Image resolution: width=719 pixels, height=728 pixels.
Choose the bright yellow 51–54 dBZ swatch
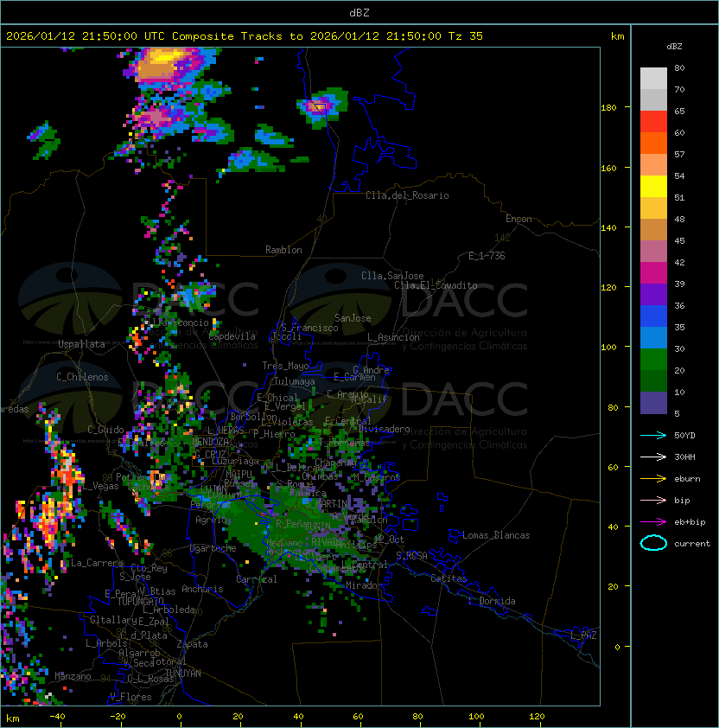click(653, 187)
